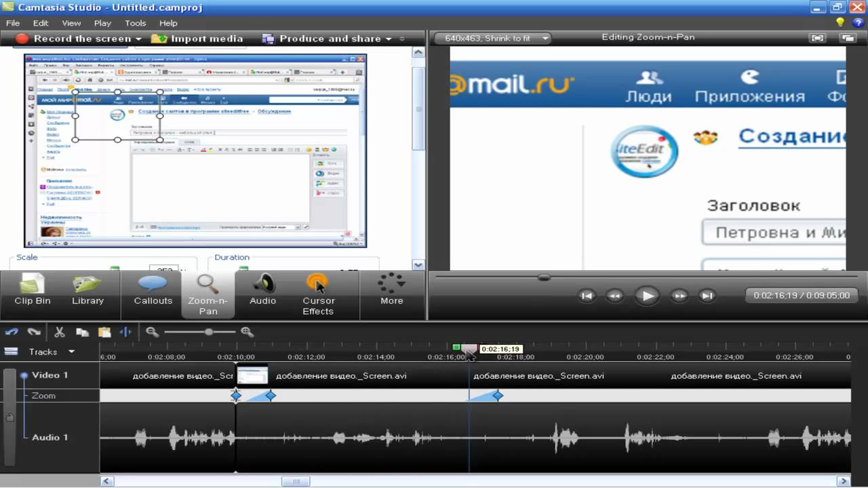Select the Zoom track label

pos(44,396)
